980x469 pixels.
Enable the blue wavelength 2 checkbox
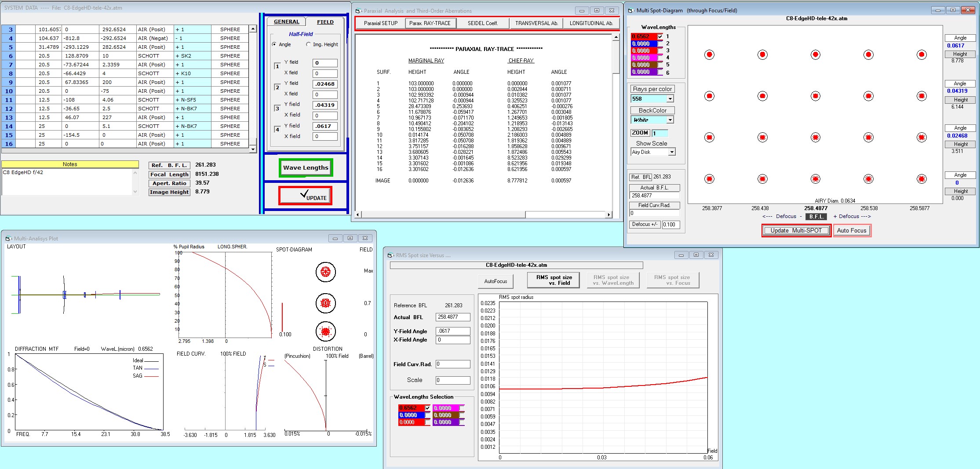tap(660, 44)
